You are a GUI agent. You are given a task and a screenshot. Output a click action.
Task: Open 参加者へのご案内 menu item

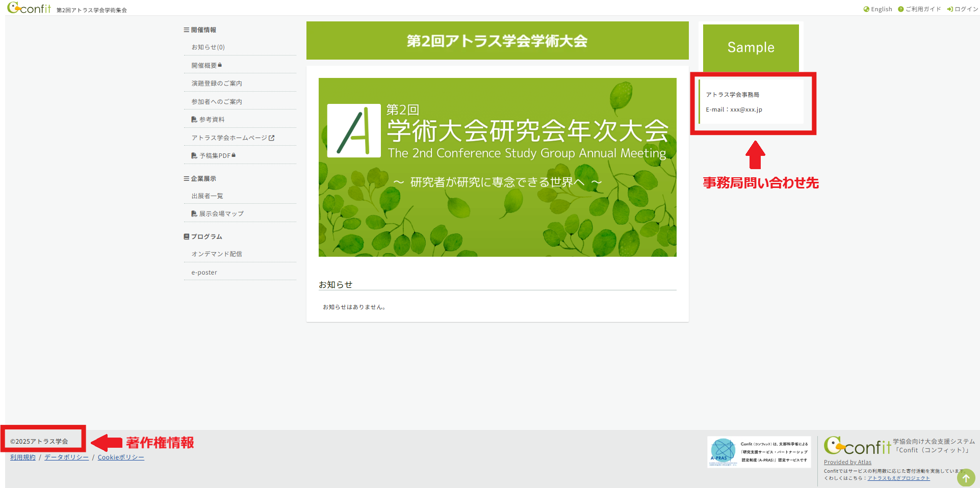pyautogui.click(x=217, y=102)
